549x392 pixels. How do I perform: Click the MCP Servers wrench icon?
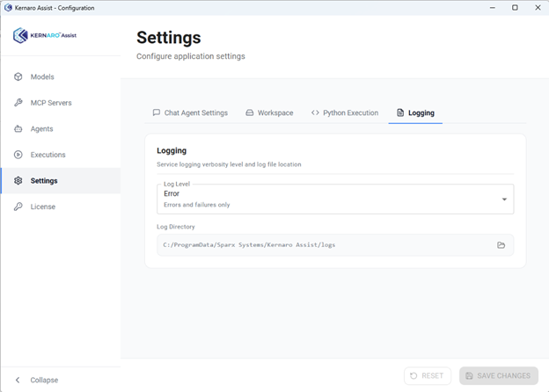point(18,103)
